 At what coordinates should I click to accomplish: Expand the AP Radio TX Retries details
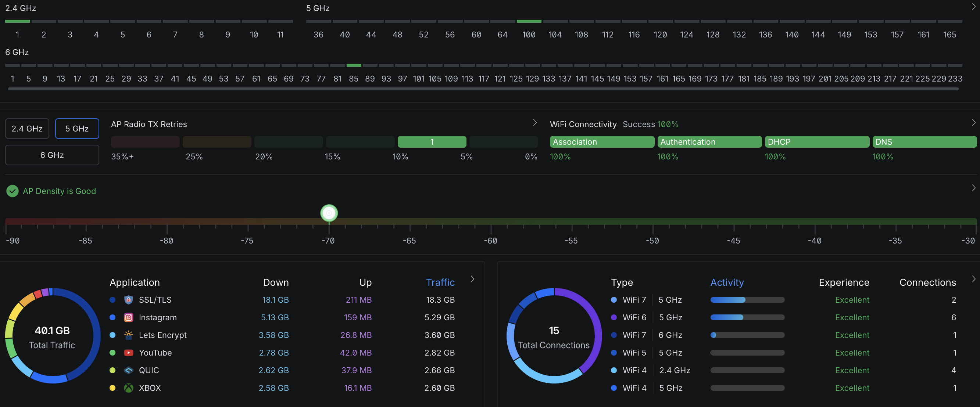(x=535, y=122)
